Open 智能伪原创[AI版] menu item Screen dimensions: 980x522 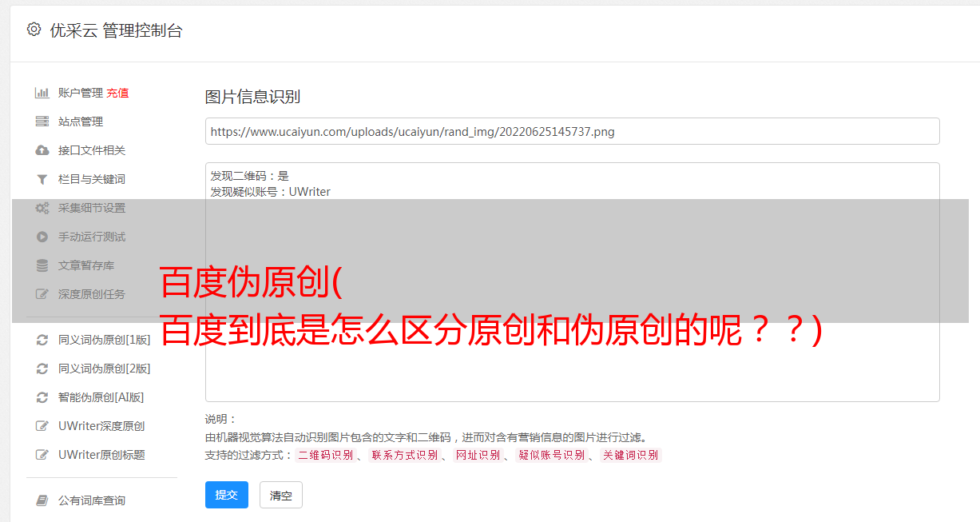(x=101, y=397)
